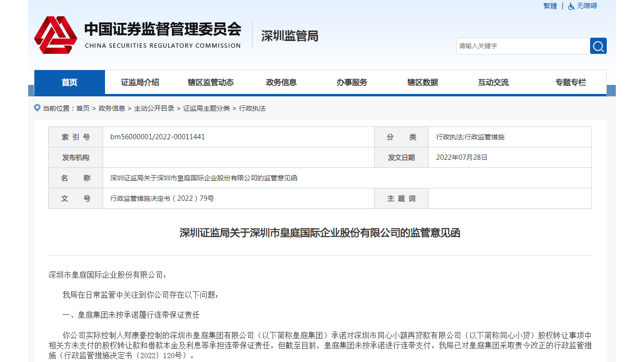Select 互动交流 in navigation bar
Image resolution: width=644 pixels, height=362 pixels.
tap(493, 83)
